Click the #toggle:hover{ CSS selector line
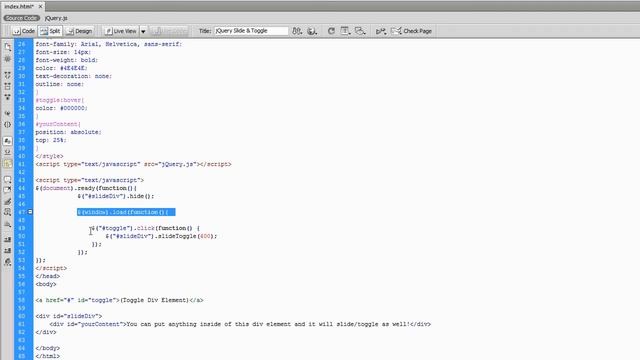Screen dimensions: 640x360 (60, 100)
